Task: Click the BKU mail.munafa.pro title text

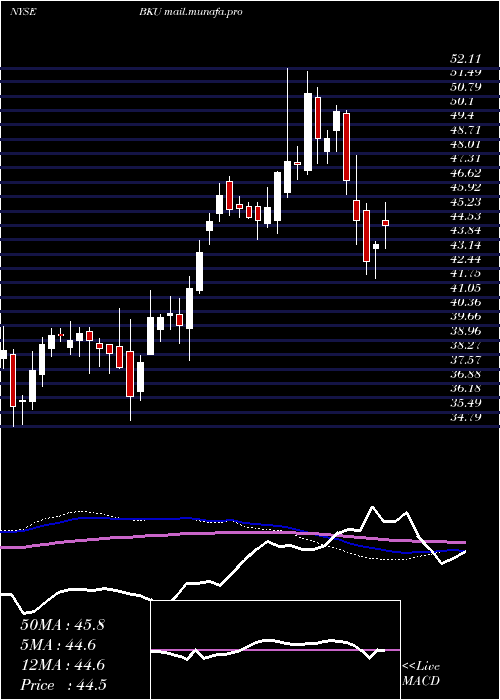Action: 191,12
